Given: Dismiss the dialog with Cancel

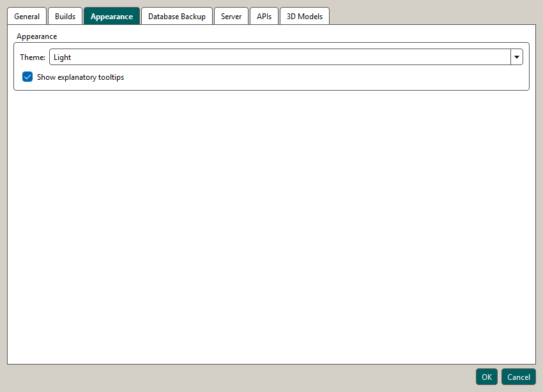Looking at the screenshot, I should [519, 377].
